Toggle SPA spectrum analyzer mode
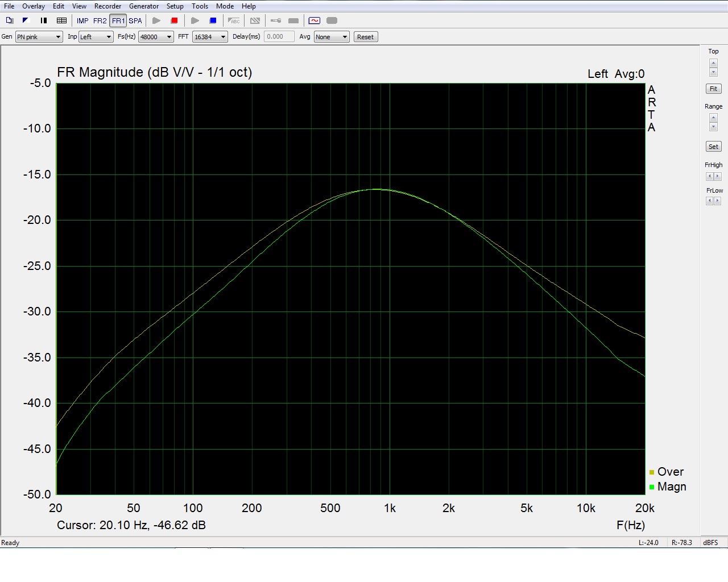Screen dimensions: 728x582 pos(135,21)
